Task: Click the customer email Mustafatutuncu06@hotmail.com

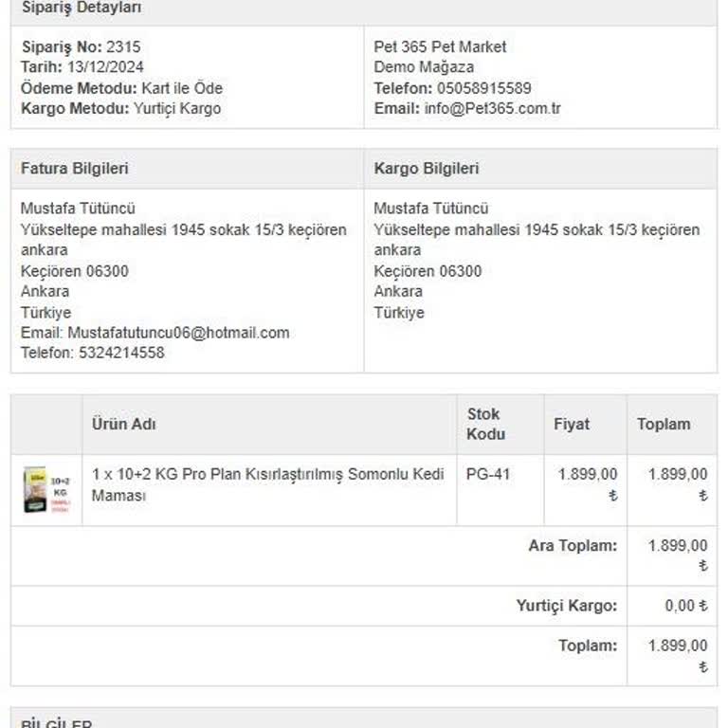Action: pyautogui.click(x=178, y=333)
